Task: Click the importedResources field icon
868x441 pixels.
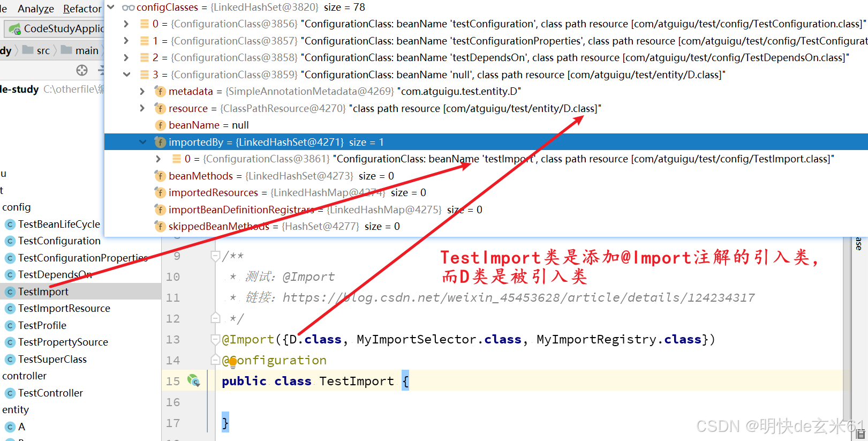Action: click(x=160, y=193)
